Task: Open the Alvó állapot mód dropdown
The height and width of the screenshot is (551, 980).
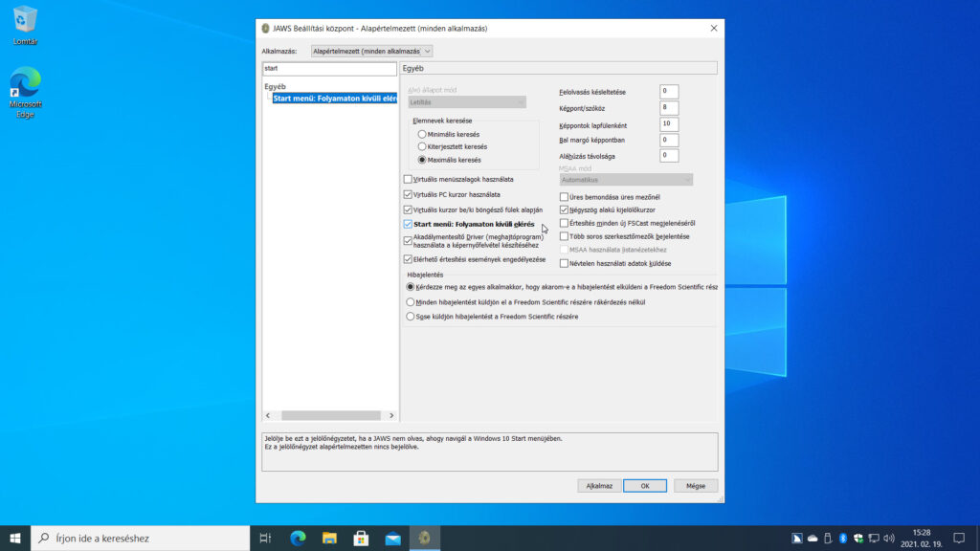Action: (x=467, y=102)
